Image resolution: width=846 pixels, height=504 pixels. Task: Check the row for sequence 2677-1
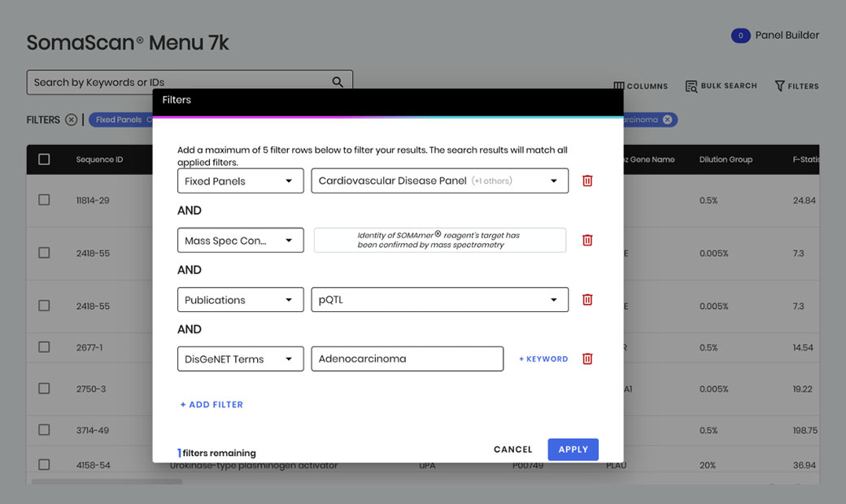click(44, 347)
